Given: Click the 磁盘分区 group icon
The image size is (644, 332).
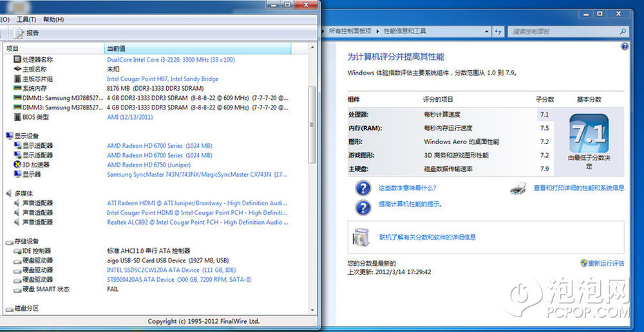Looking at the screenshot, I should (10, 308).
